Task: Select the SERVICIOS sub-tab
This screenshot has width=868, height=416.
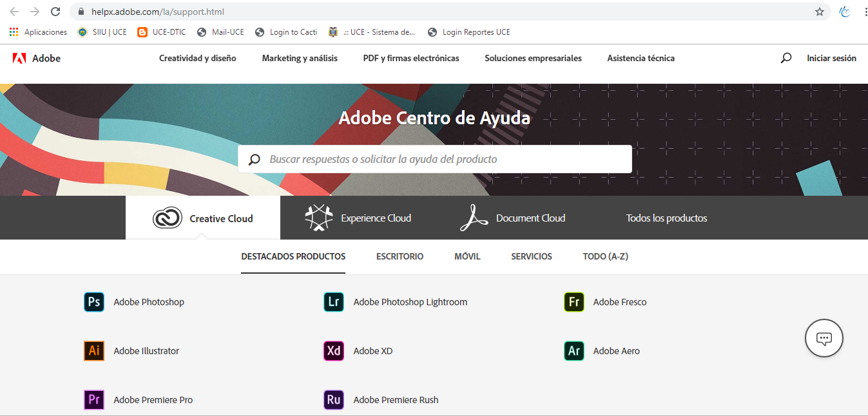Action: (532, 256)
